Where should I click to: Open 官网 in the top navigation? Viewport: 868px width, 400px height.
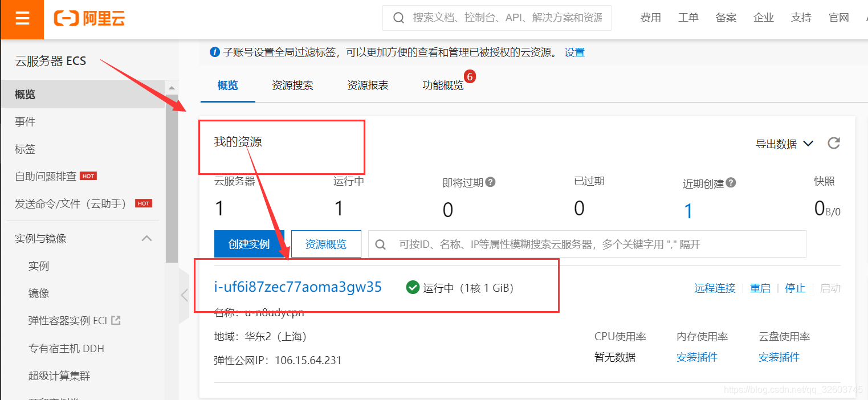click(839, 18)
